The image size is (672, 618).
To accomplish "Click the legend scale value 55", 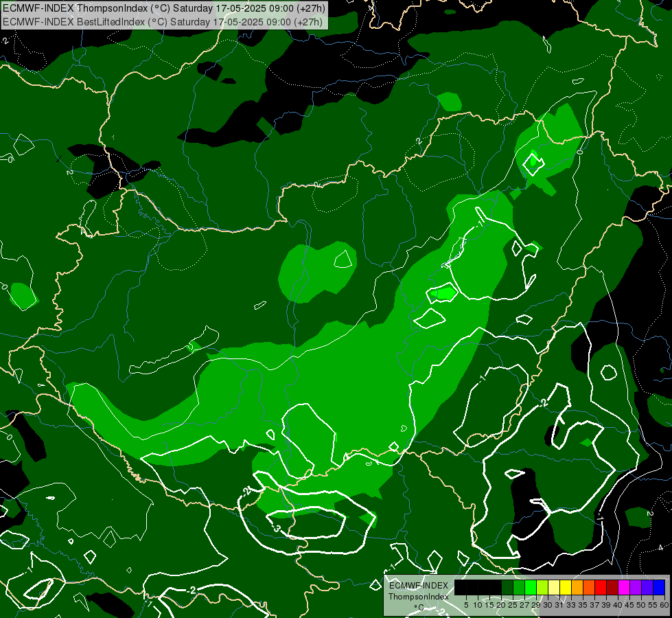I will [x=653, y=605].
